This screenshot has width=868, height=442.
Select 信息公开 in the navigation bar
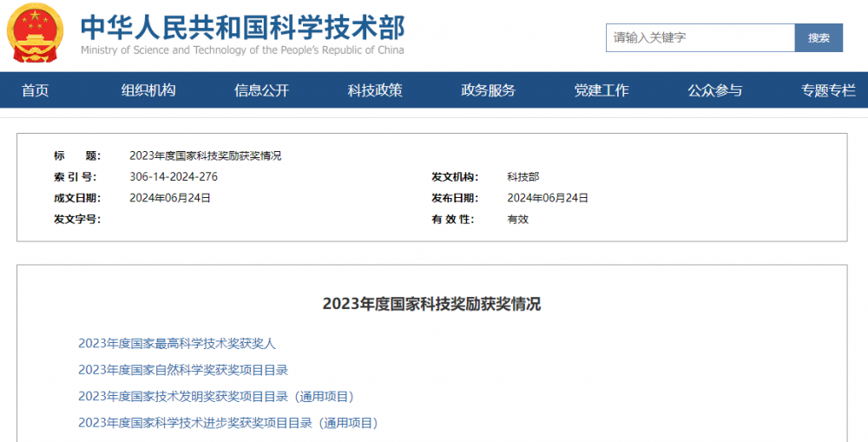(261, 90)
